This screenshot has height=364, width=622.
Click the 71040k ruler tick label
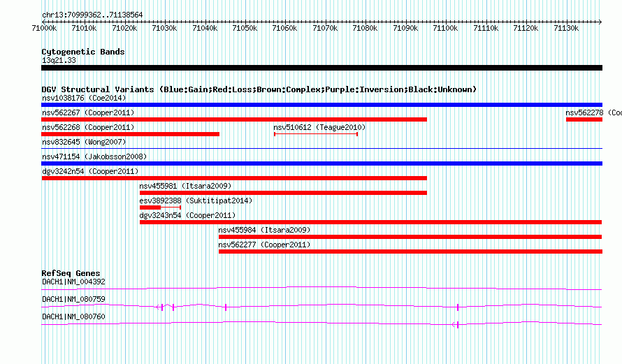(x=205, y=28)
